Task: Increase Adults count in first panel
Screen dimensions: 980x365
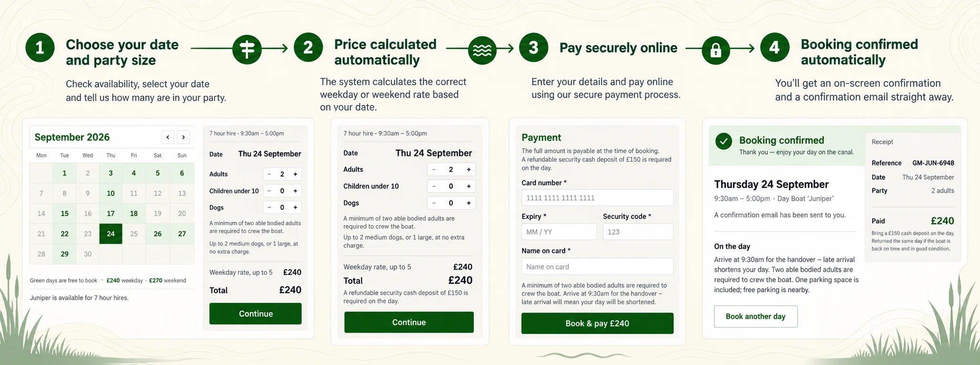Action: click(x=296, y=174)
